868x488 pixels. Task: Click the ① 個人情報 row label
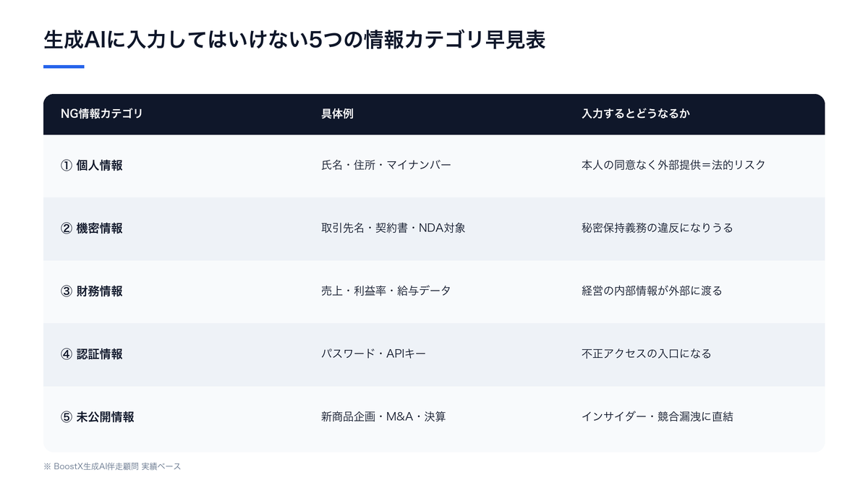point(92,166)
